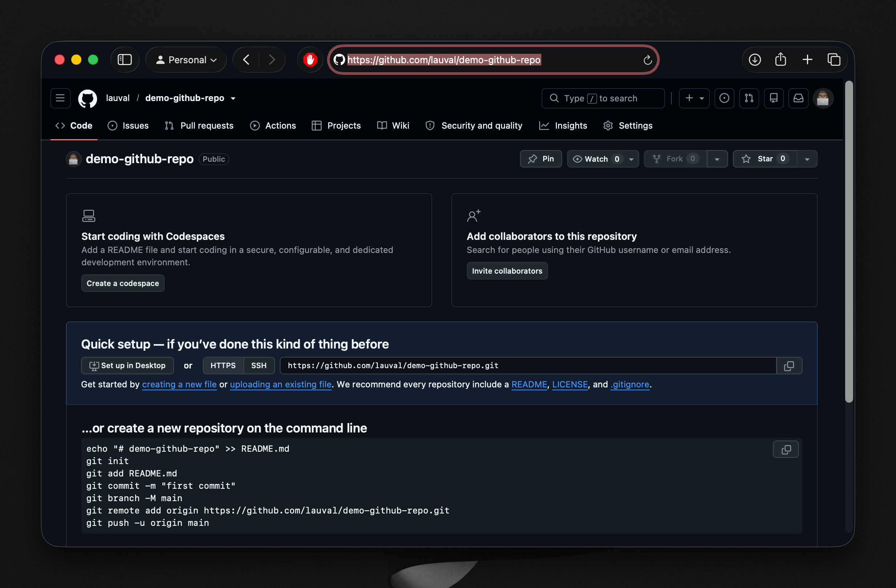Click the Safari address bar URL
The image size is (896, 588).
pos(444,60)
